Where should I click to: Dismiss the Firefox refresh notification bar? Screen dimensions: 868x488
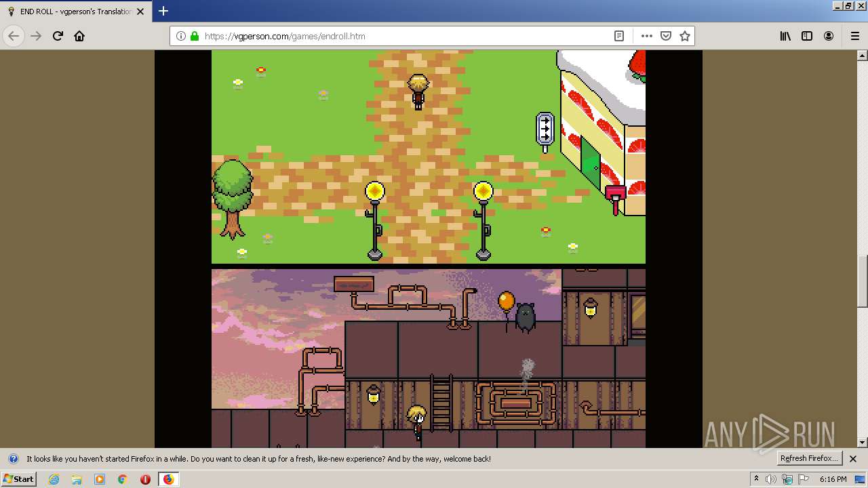coord(853,459)
